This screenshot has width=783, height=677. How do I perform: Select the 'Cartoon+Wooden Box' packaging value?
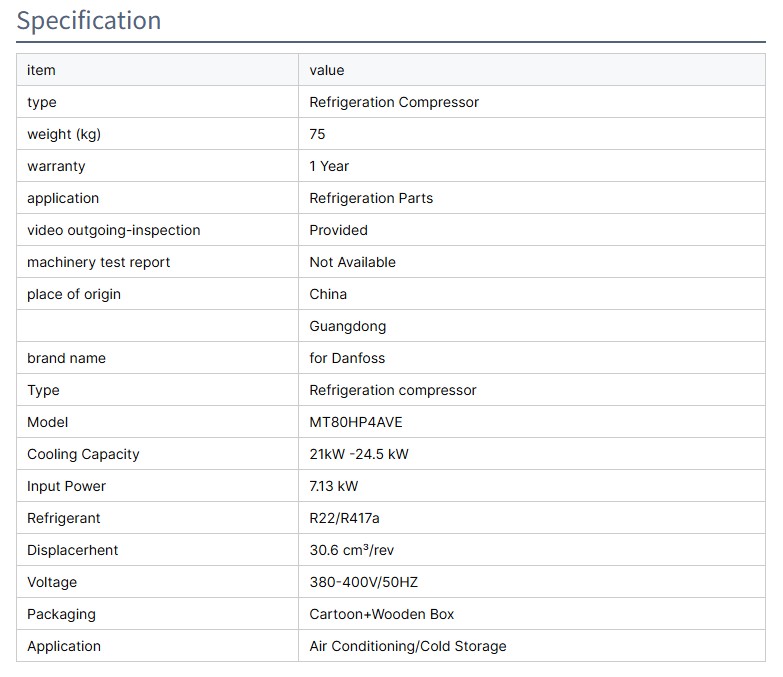coord(382,614)
